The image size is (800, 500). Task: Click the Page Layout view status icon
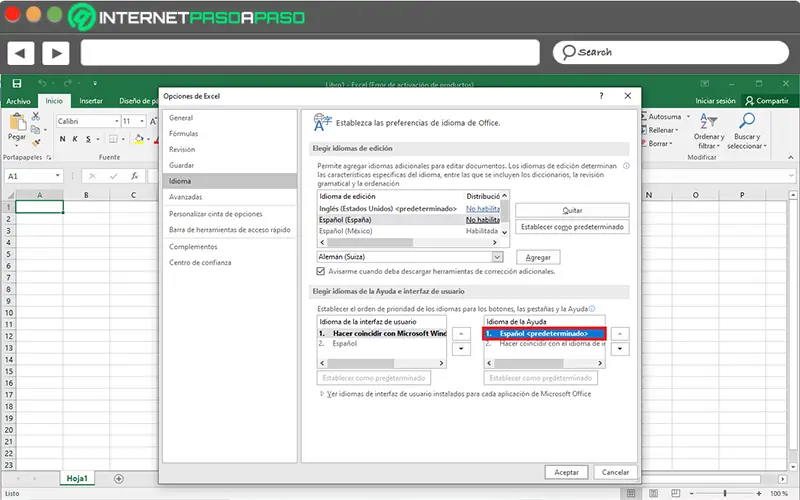point(654,493)
